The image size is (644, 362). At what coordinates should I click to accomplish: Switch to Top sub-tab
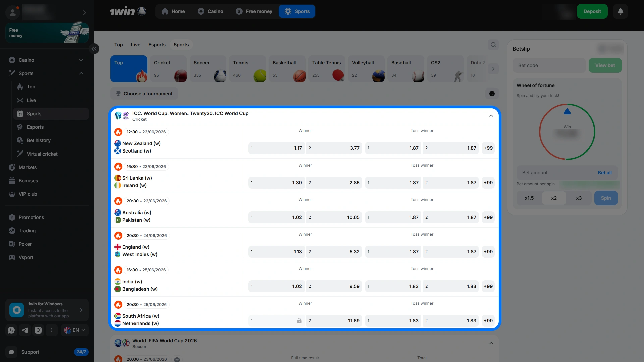point(118,45)
